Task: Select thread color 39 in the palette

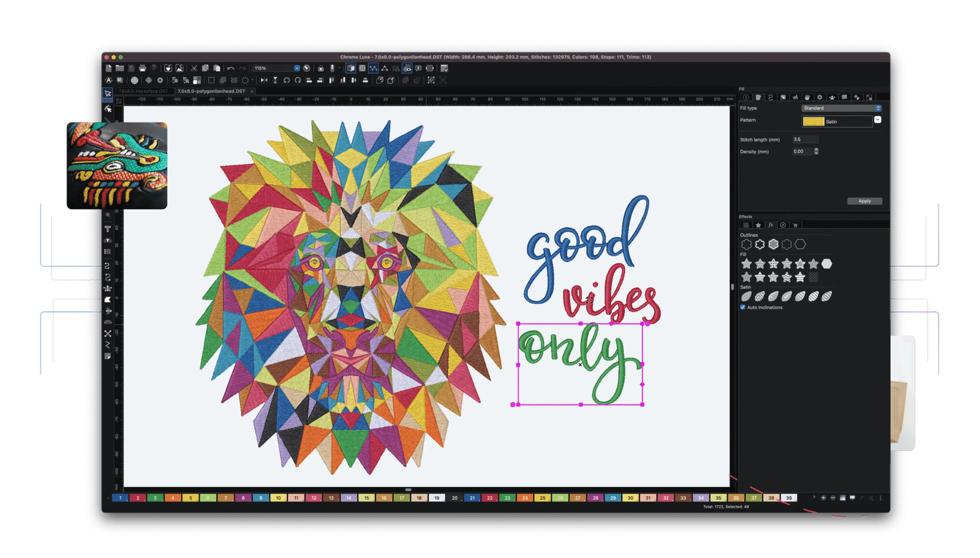Action: coord(789,498)
